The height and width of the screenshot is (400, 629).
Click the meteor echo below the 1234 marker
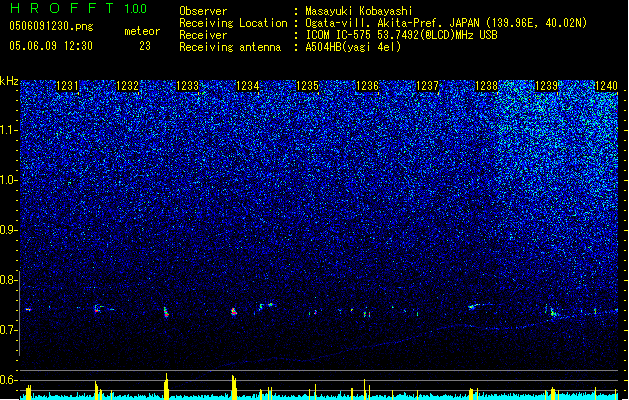coord(234,311)
